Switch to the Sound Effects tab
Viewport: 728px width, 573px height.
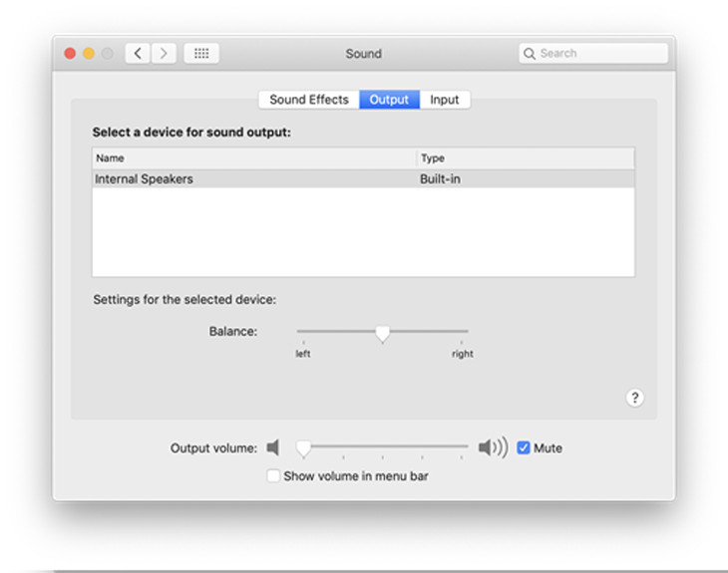309,100
